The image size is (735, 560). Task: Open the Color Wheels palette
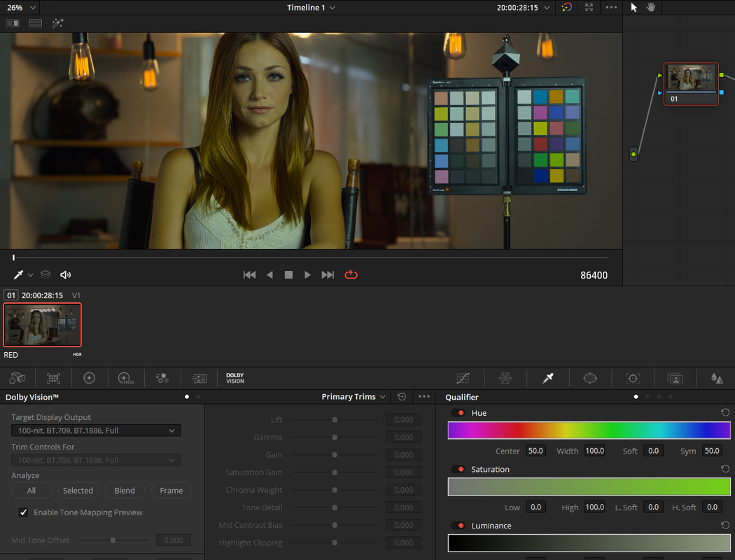click(89, 378)
